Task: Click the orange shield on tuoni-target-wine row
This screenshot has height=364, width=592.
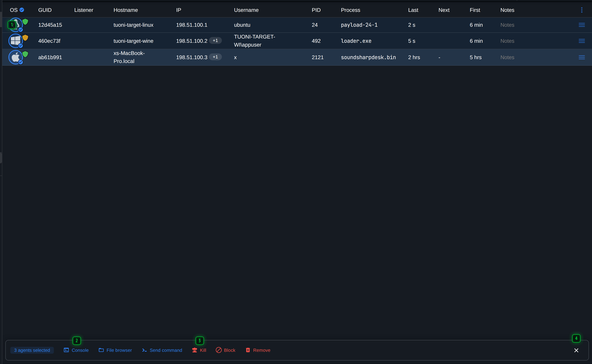Action: tap(25, 38)
